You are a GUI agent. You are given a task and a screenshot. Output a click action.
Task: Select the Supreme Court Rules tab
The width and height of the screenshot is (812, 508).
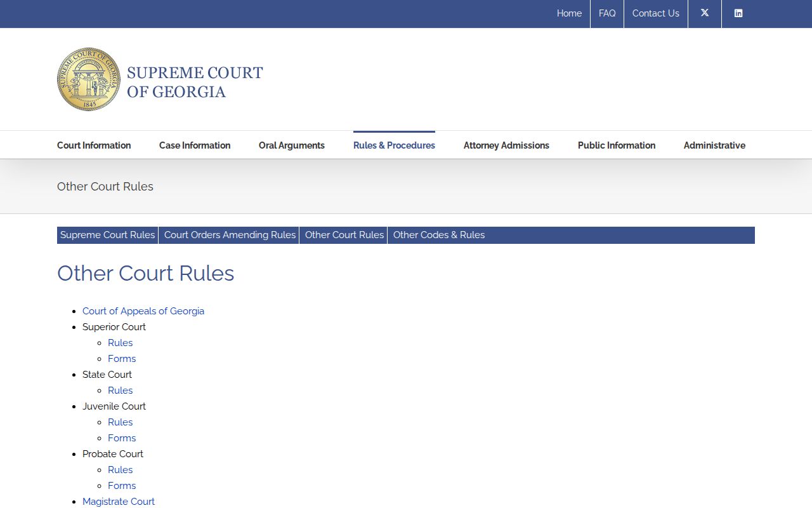pyautogui.click(x=108, y=235)
